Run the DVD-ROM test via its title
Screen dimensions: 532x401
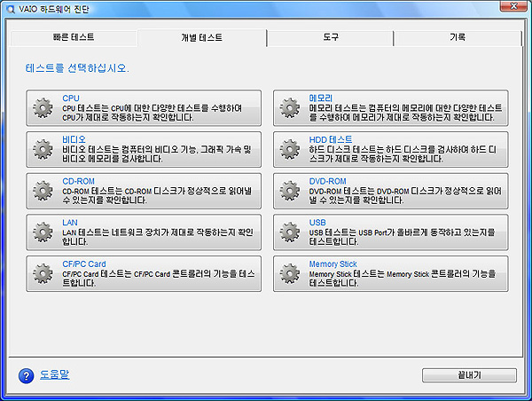click(x=327, y=181)
